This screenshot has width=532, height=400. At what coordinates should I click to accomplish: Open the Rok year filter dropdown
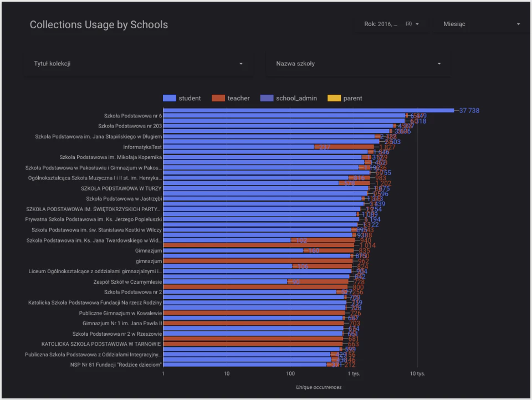click(391, 24)
